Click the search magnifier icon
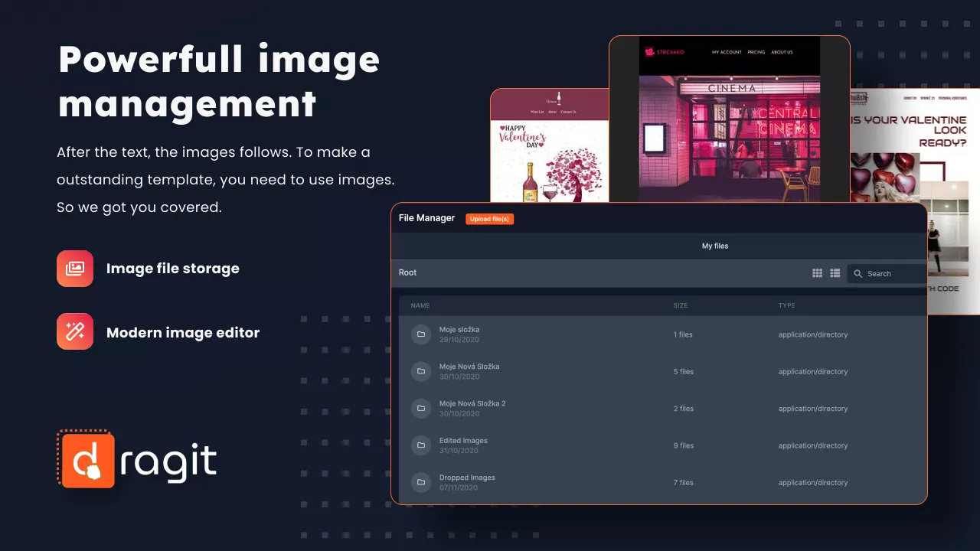The width and height of the screenshot is (980, 551). pyautogui.click(x=858, y=274)
